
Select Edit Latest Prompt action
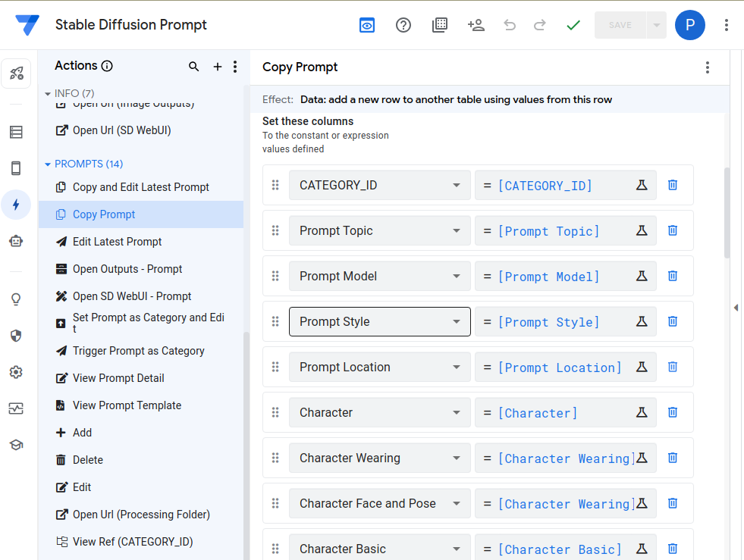[141, 242]
